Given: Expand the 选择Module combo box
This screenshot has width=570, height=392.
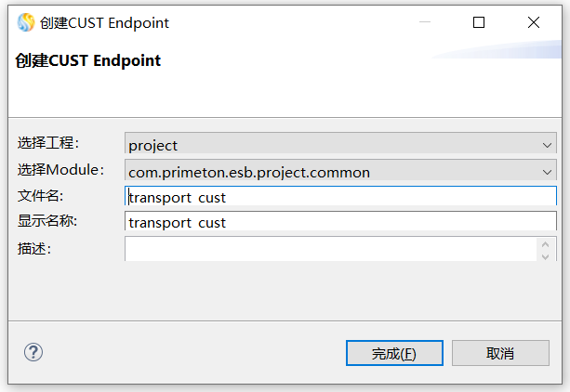Looking at the screenshot, I should (x=340, y=172).
